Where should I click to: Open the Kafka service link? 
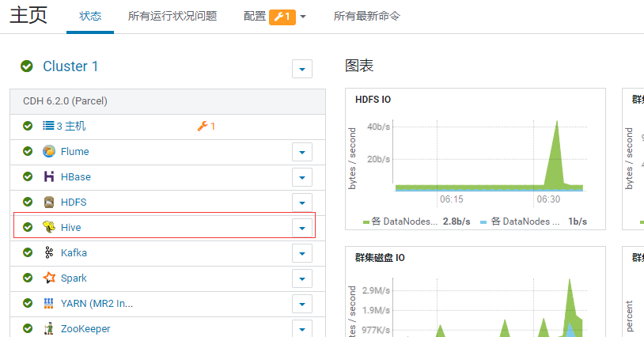click(74, 253)
